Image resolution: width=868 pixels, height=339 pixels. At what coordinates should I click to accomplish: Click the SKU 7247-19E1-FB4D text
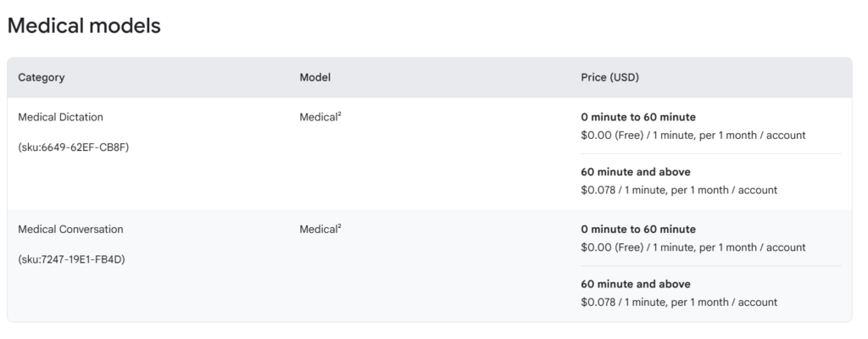(71, 258)
